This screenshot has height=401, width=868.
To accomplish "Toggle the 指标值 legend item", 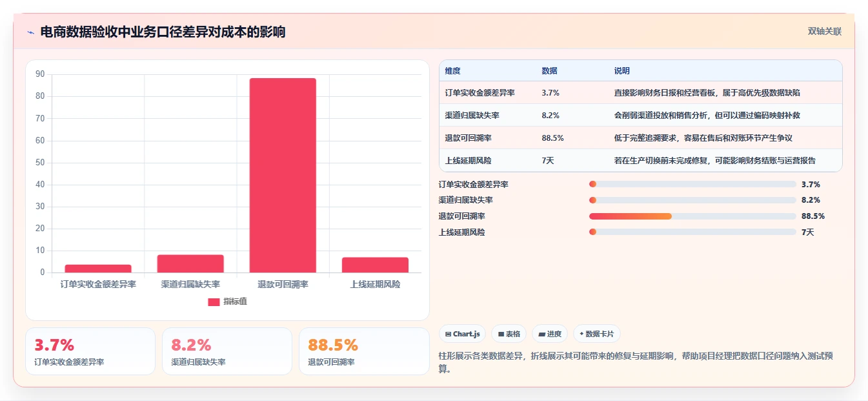I will click(227, 302).
